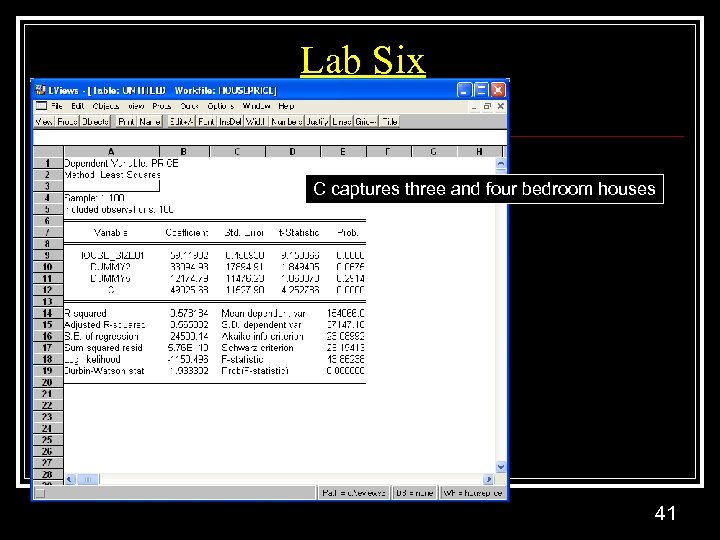Minimize the inner table window from menu bar

474,106
